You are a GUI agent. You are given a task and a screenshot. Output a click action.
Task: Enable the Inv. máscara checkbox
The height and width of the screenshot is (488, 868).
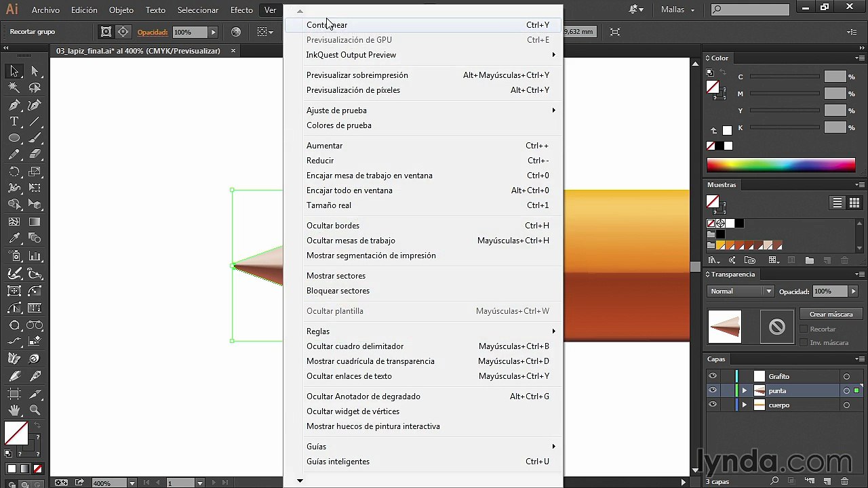click(804, 343)
